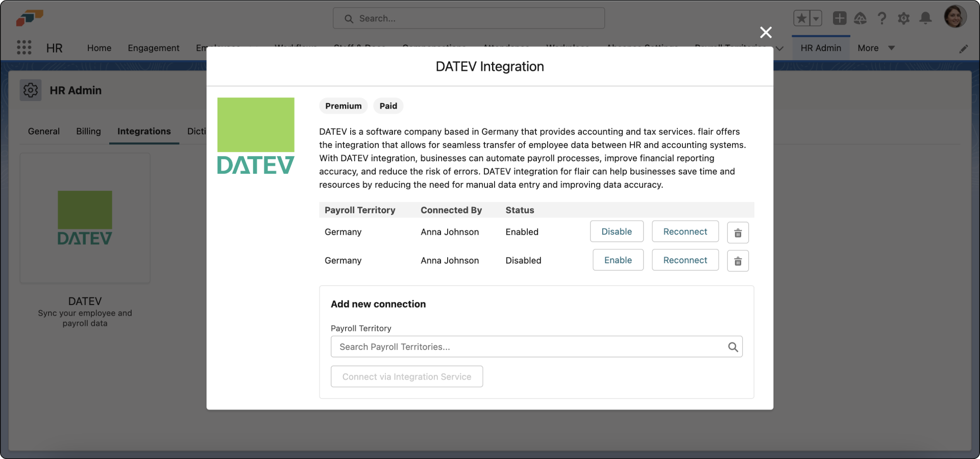Click the help question mark icon
980x459 pixels.
tap(882, 18)
